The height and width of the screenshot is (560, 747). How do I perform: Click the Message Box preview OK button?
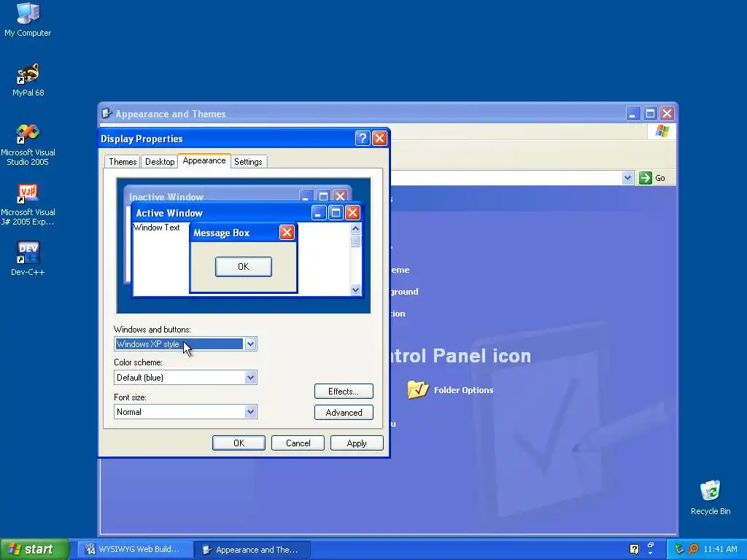click(x=244, y=267)
